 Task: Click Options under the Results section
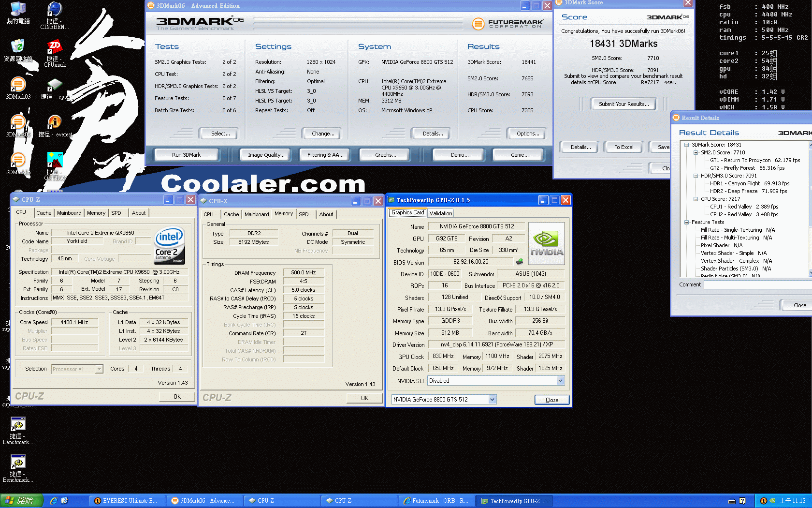coord(528,134)
